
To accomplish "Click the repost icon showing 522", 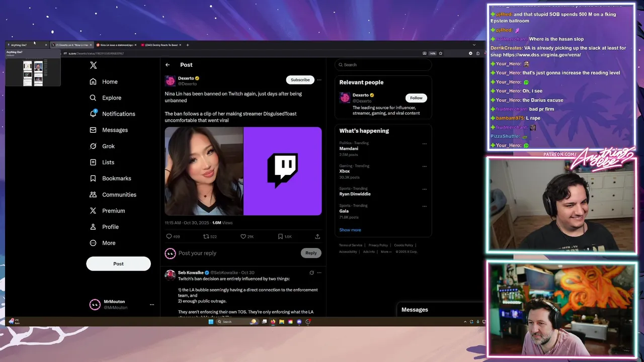I will click(x=206, y=236).
